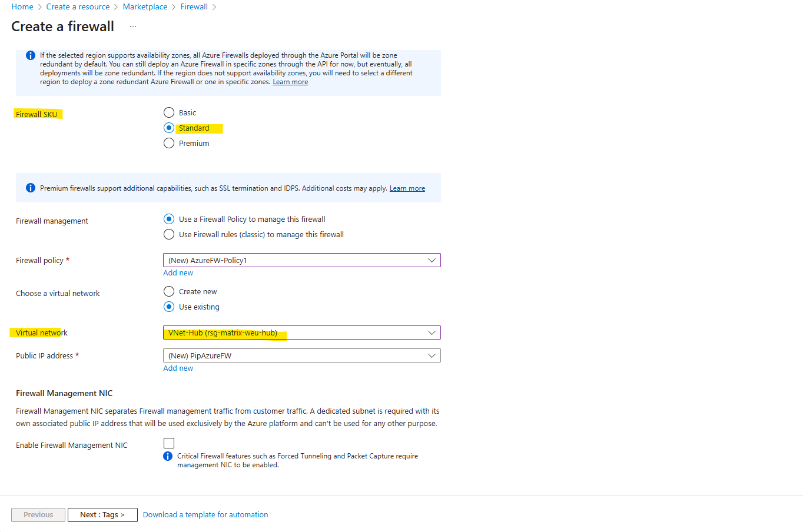Screen dimensions: 803x532
Task: Click the Choose a virtual network label
Action: pyautogui.click(x=58, y=293)
